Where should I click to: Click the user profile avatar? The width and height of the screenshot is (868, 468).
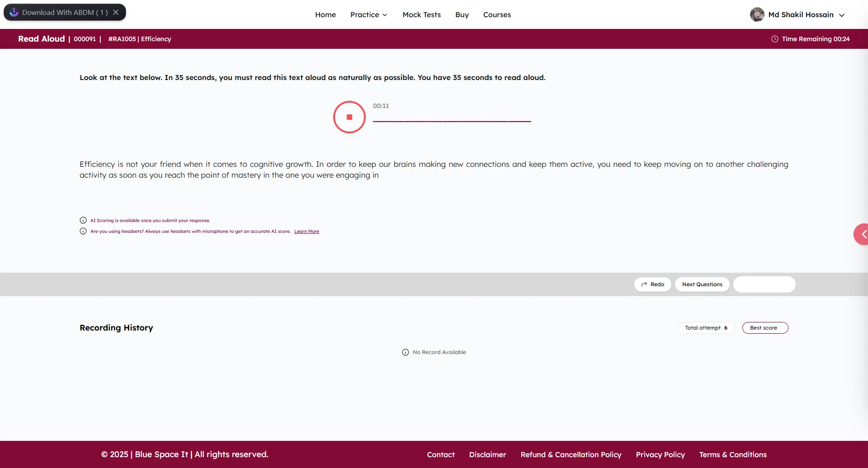coord(757,14)
